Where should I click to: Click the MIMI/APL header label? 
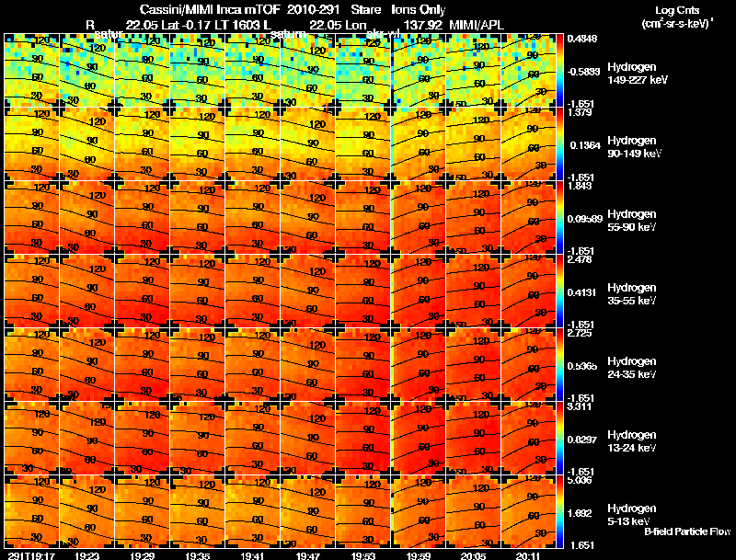(x=477, y=25)
